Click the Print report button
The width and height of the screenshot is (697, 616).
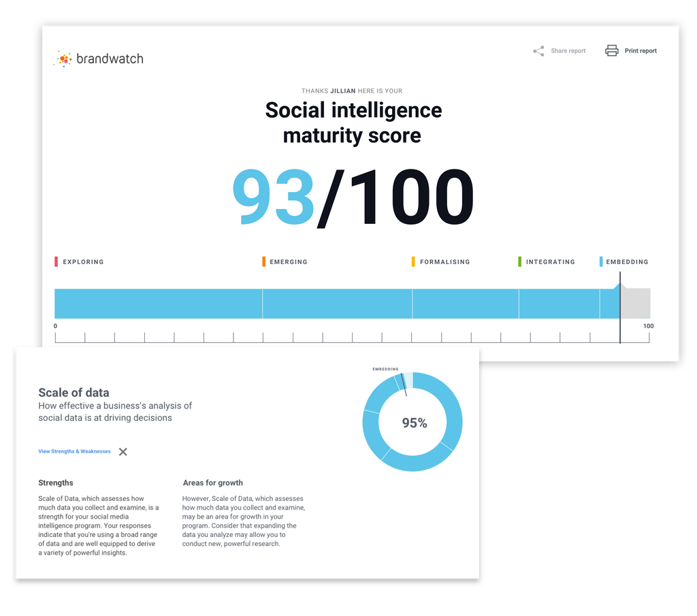[x=641, y=51]
